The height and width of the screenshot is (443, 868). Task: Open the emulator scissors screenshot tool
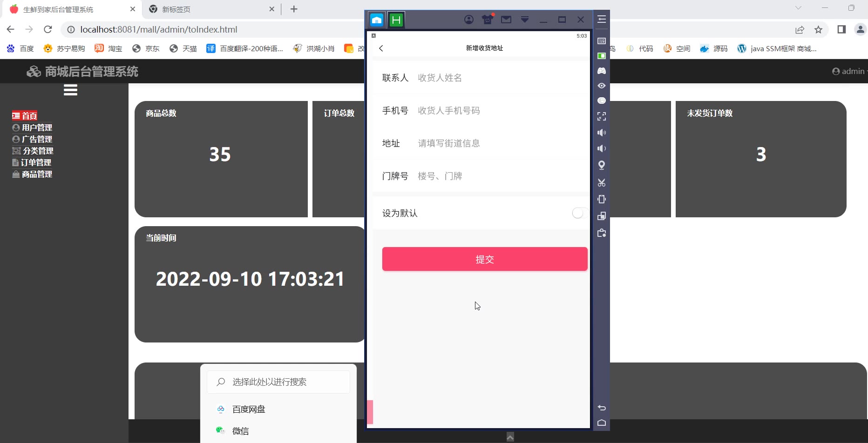602,182
